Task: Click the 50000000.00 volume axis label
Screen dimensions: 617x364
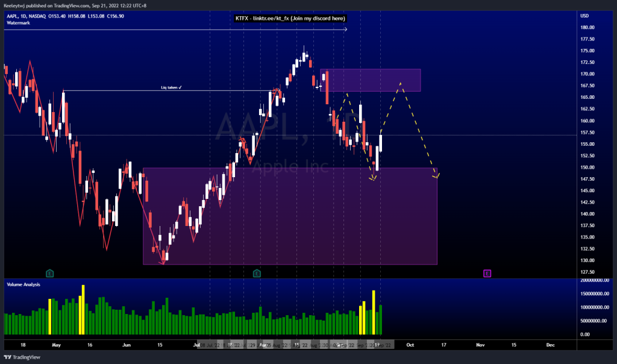Action: 594,321
